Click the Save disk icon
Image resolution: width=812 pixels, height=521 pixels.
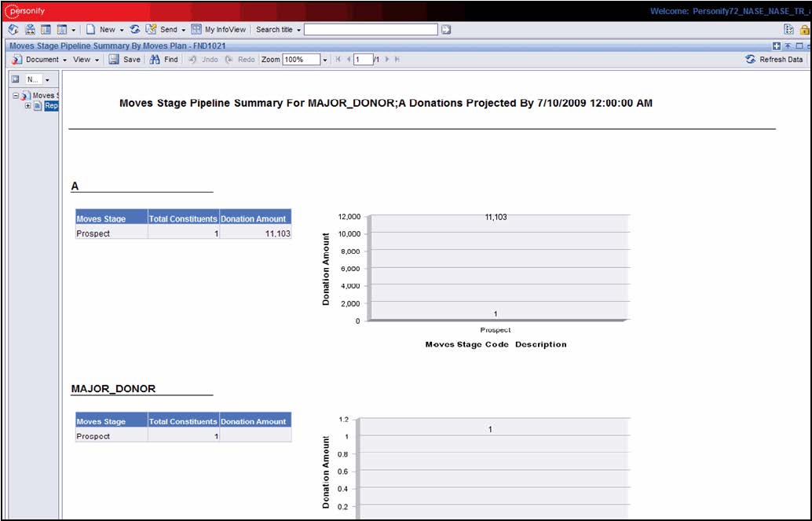click(x=114, y=60)
